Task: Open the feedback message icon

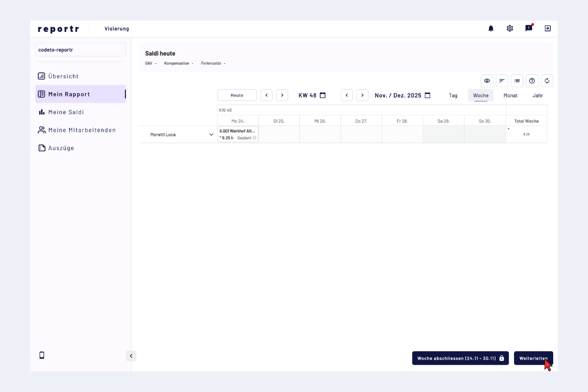Action: pos(529,28)
